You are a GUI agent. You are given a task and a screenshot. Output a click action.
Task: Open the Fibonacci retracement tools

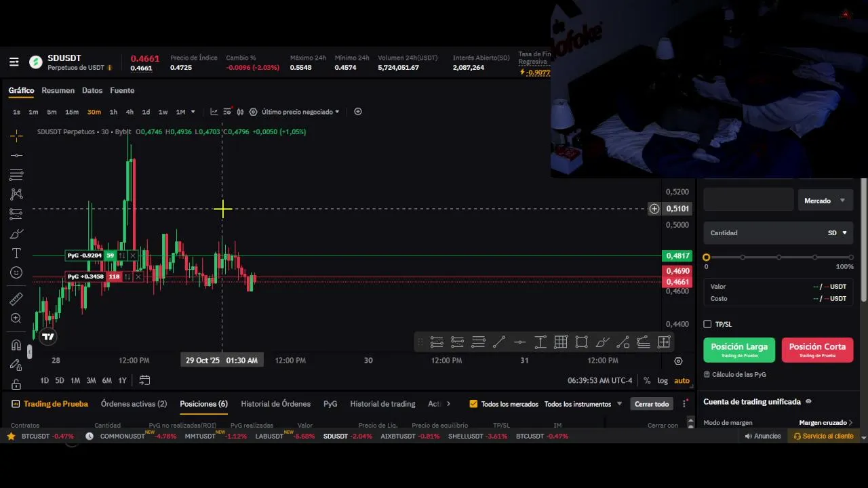tap(16, 175)
